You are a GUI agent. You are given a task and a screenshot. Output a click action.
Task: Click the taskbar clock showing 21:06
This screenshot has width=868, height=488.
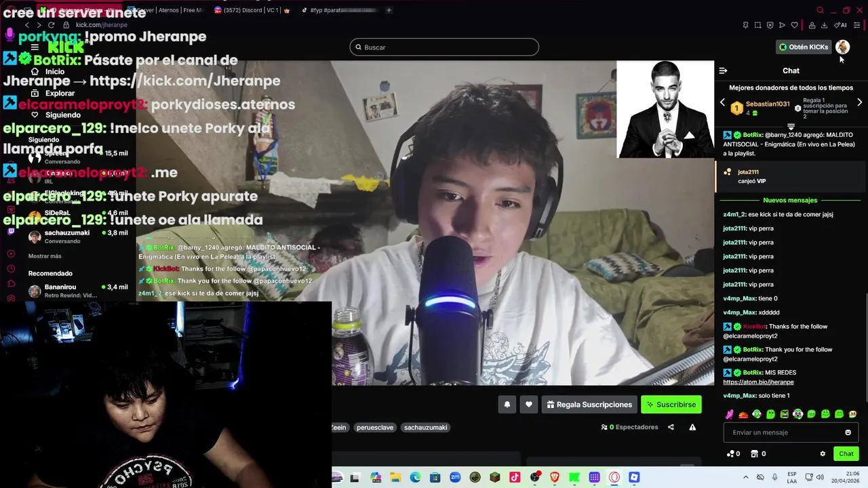coord(845,477)
